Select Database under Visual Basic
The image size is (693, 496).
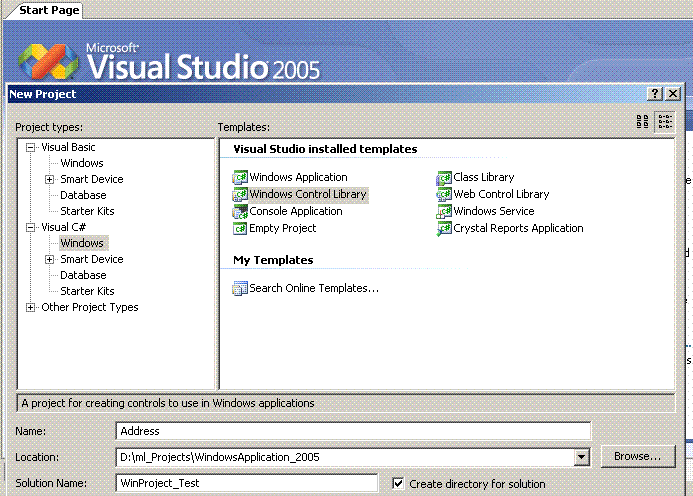[83, 195]
